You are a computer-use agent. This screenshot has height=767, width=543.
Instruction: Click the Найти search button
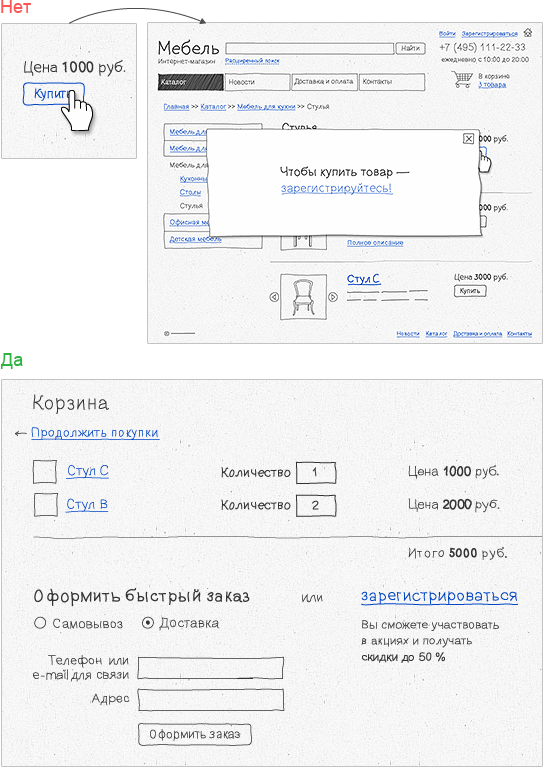[410, 48]
